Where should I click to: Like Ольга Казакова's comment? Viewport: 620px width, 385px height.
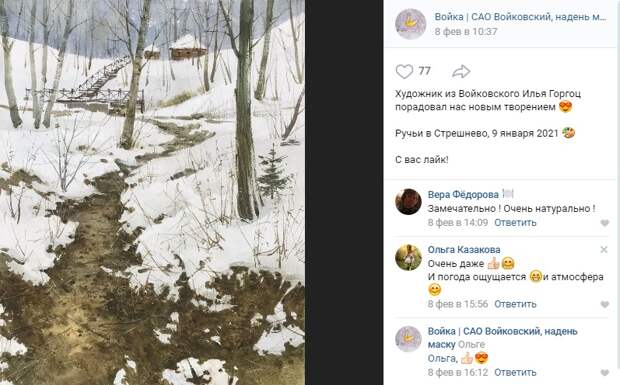pyautogui.click(x=604, y=304)
